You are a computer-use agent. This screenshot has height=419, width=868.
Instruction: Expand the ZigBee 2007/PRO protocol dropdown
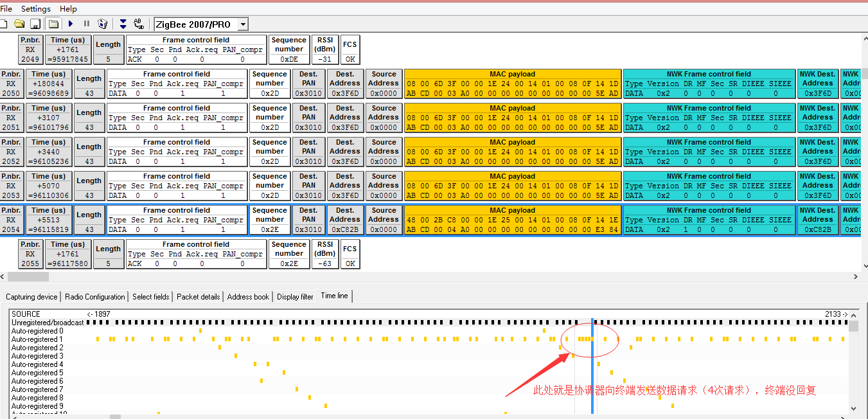(243, 24)
